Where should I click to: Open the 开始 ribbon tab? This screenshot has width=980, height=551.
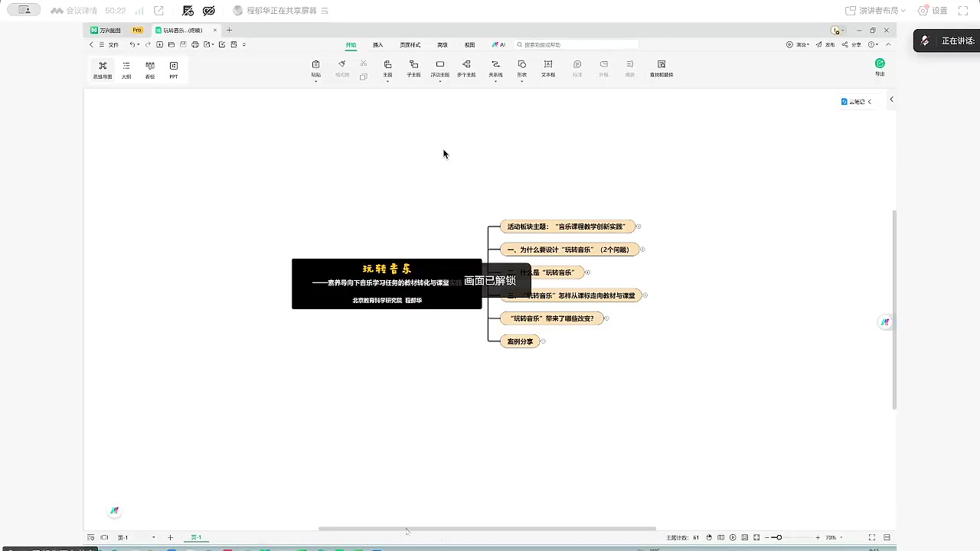(x=351, y=44)
